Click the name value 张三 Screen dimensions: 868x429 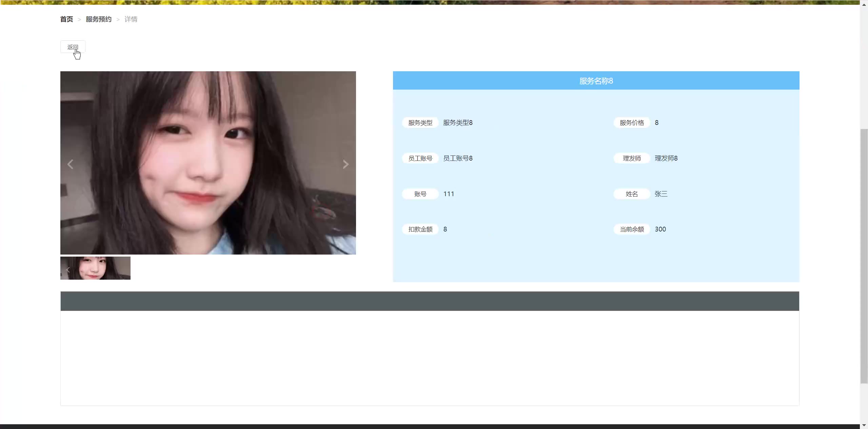click(x=661, y=194)
